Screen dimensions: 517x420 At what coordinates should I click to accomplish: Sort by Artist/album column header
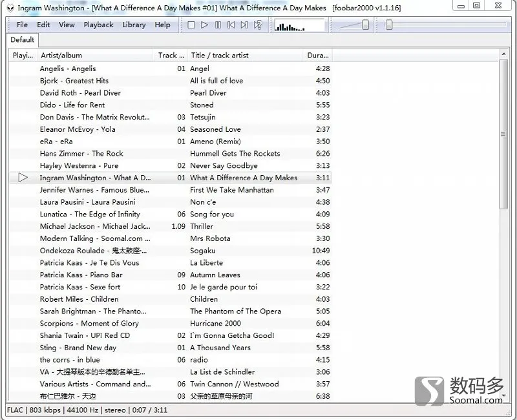95,56
